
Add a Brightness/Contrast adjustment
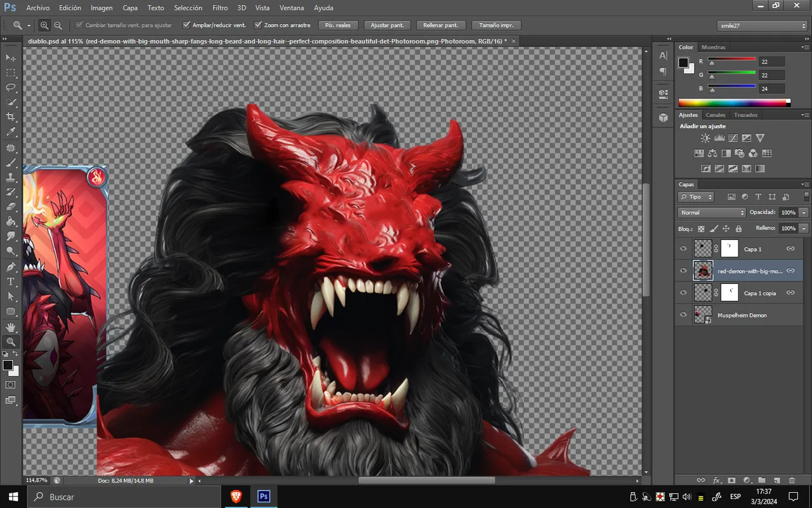click(x=705, y=138)
